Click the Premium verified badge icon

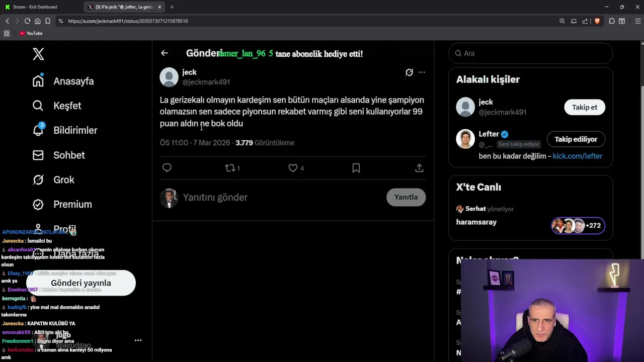coord(38,204)
